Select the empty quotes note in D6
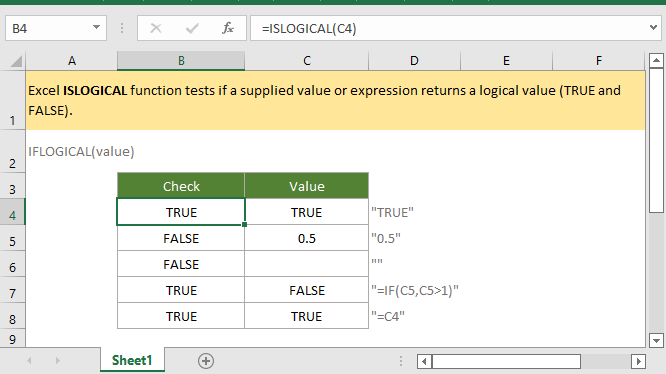666x374 pixels. point(414,264)
